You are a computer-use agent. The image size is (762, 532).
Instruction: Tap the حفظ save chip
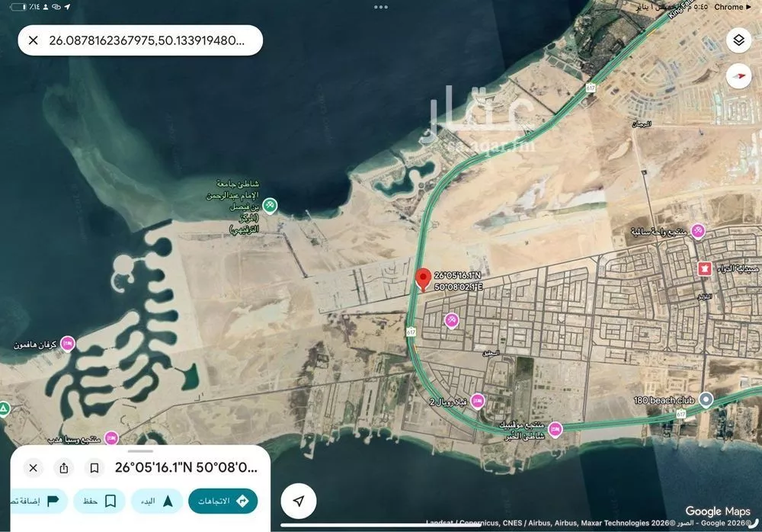(x=100, y=501)
